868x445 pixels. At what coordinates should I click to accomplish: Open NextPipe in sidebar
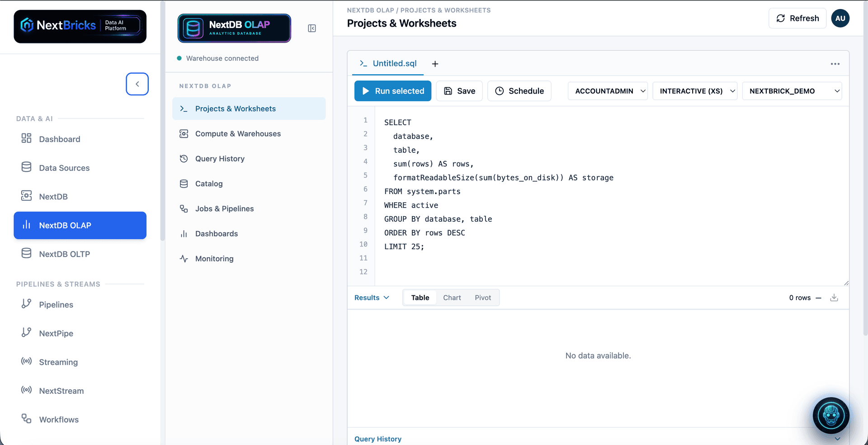click(x=80, y=333)
